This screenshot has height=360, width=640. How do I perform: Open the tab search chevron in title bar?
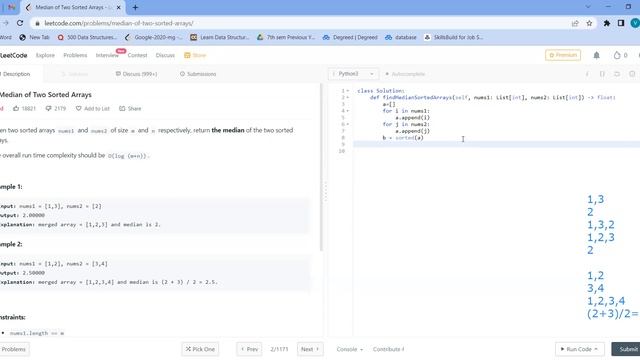tap(588, 7)
